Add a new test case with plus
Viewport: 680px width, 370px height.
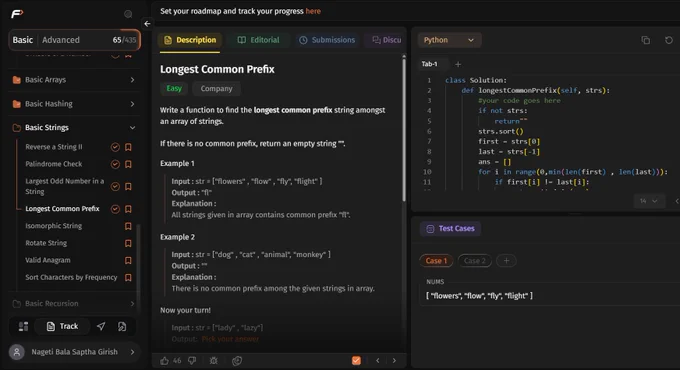coord(506,261)
